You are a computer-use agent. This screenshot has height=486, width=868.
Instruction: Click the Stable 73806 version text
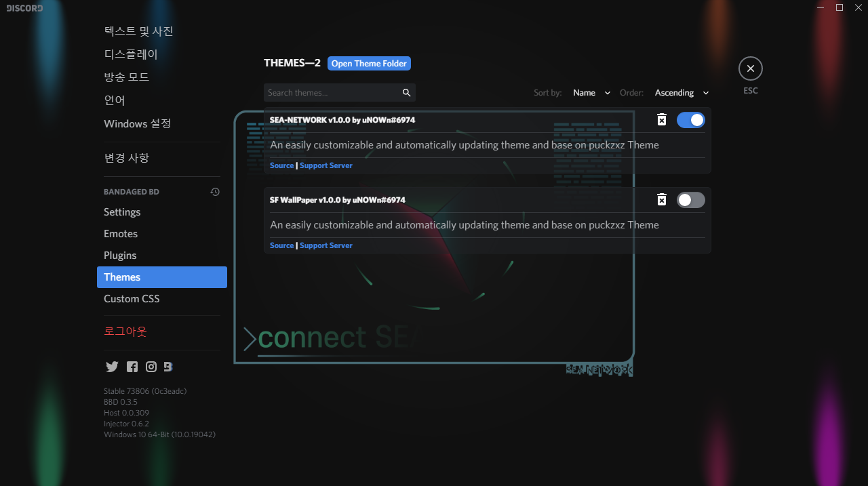coord(145,391)
